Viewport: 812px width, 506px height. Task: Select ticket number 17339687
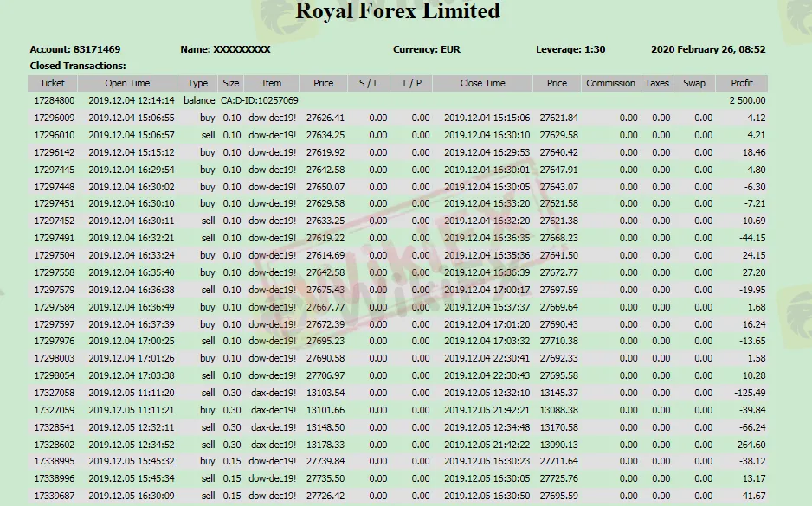tap(55, 496)
